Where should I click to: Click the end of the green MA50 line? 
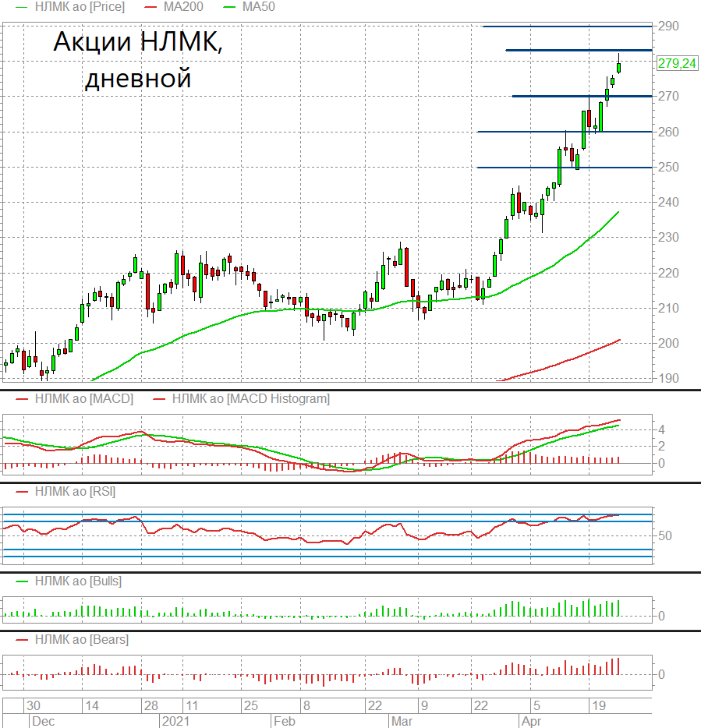click(x=618, y=212)
